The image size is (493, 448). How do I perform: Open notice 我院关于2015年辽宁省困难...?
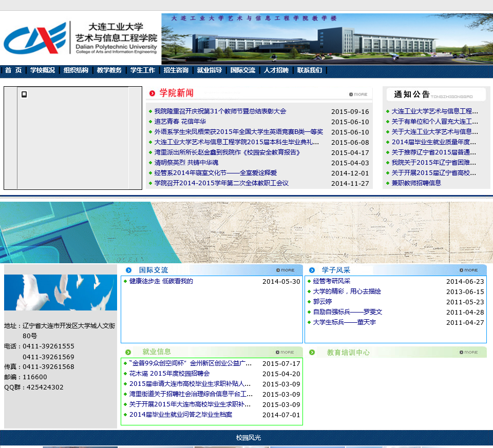433,163
